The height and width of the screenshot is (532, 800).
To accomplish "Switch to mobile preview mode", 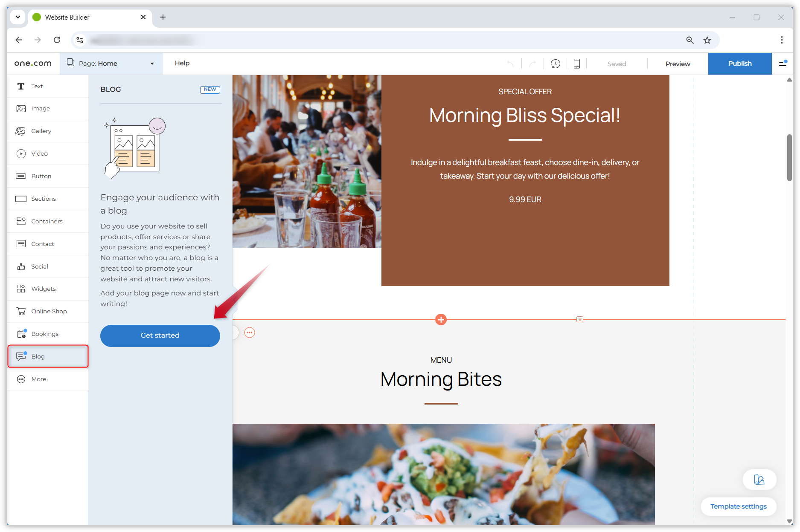I will click(576, 64).
